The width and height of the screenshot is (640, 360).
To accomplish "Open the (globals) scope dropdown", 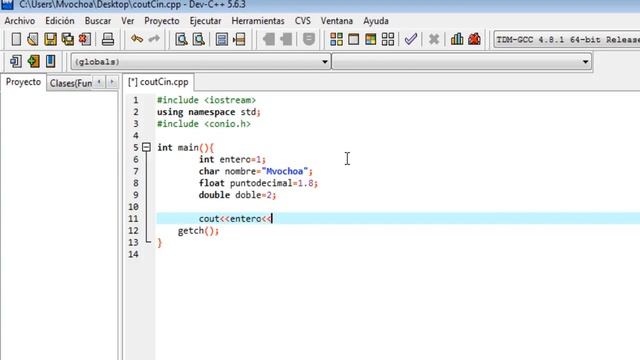I will (201, 62).
